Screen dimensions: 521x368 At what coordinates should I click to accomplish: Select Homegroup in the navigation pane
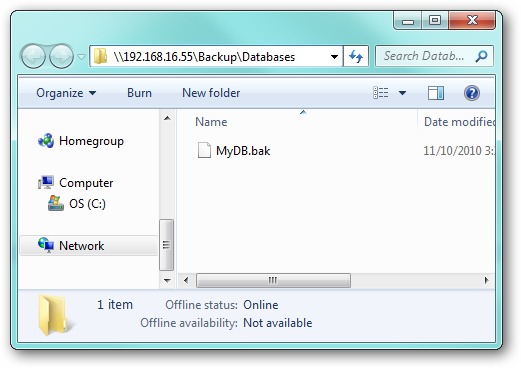coord(91,141)
